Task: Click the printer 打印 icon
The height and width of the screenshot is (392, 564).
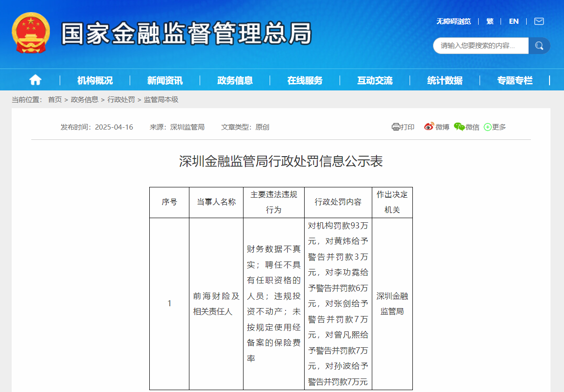Action: click(396, 127)
